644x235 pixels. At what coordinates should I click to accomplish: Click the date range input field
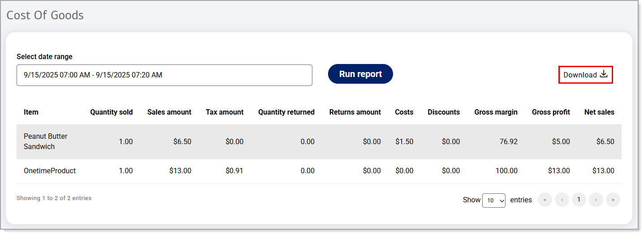[x=164, y=75]
